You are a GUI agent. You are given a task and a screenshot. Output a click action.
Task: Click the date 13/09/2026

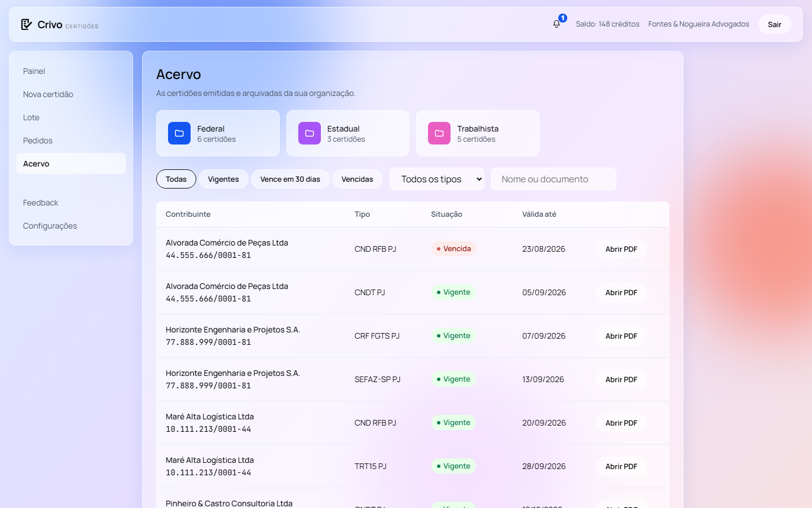(x=543, y=379)
